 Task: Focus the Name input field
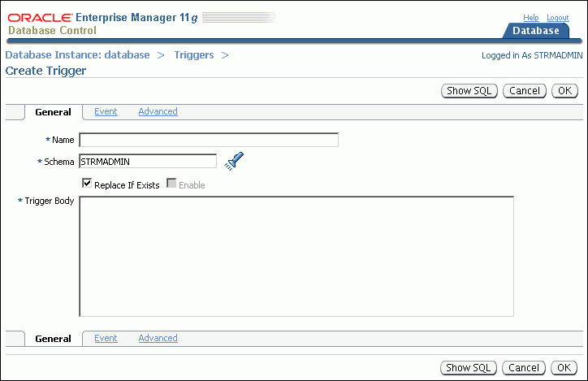click(x=209, y=140)
